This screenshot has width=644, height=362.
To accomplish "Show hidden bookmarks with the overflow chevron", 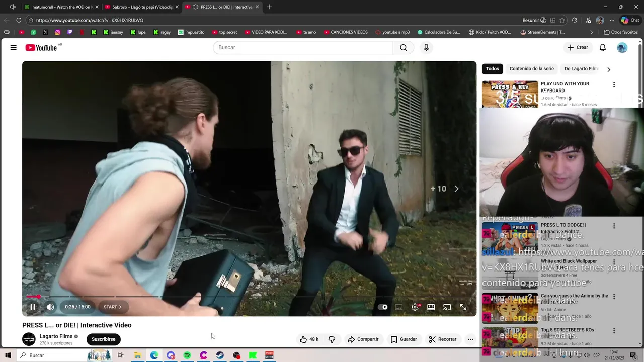I will [592, 32].
